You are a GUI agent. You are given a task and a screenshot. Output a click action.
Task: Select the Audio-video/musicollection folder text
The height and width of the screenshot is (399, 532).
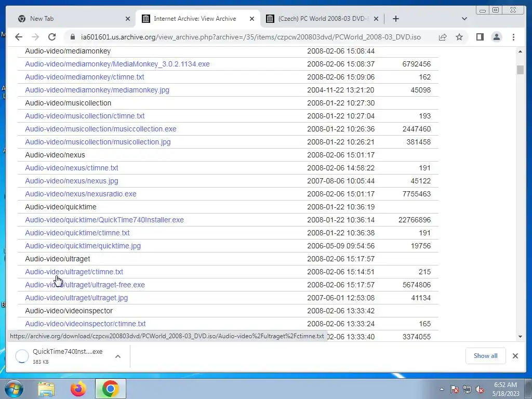pyautogui.click(x=68, y=103)
